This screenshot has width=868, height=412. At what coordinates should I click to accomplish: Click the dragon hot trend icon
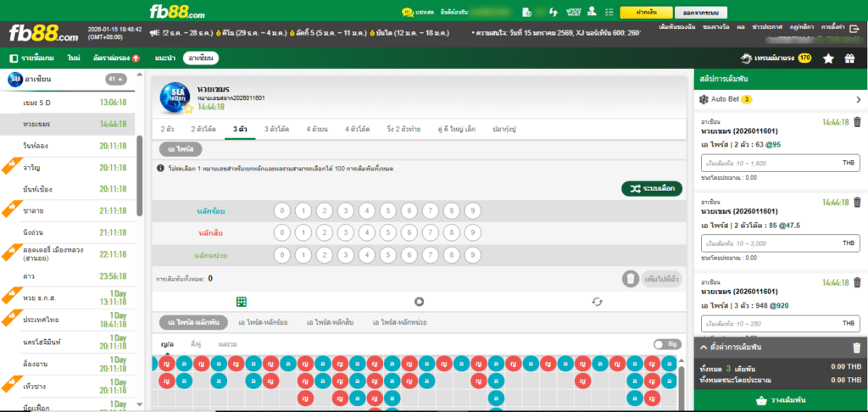(747, 58)
